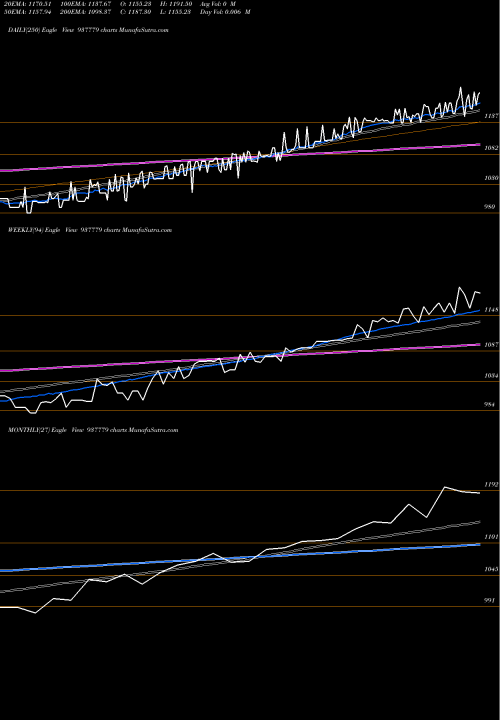The width and height of the screenshot is (500, 720).
Task: Click the Avg Vol readout
Action: [218, 4]
